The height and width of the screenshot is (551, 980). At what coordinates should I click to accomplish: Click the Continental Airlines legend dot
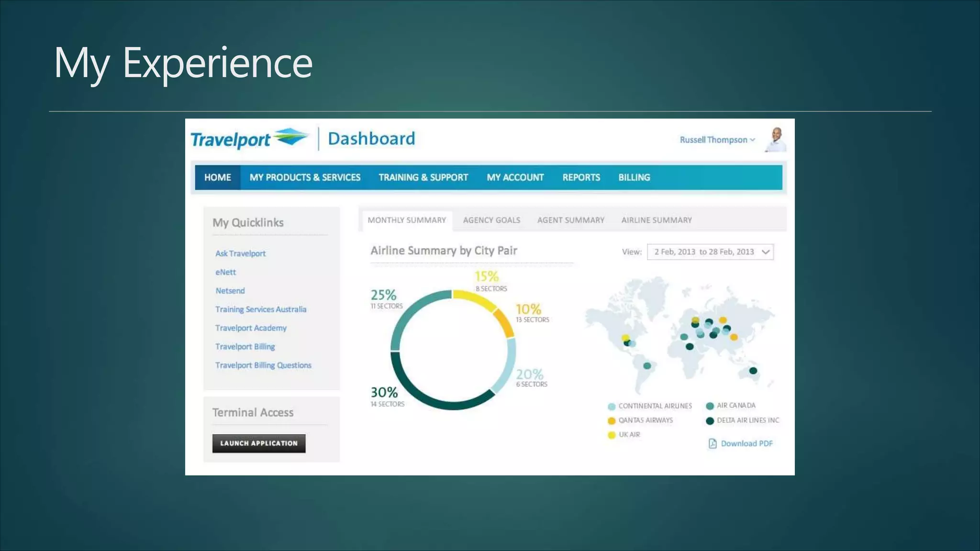[611, 407]
